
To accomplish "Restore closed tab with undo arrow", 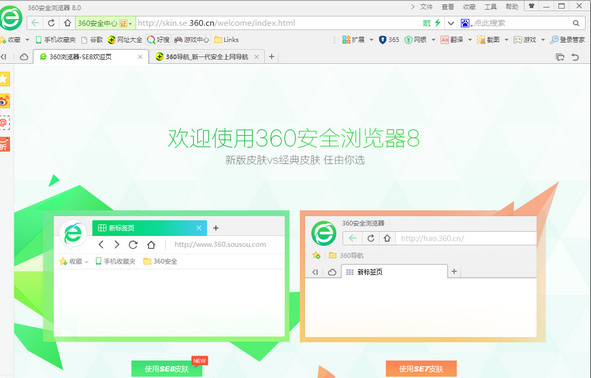I will pos(575,57).
